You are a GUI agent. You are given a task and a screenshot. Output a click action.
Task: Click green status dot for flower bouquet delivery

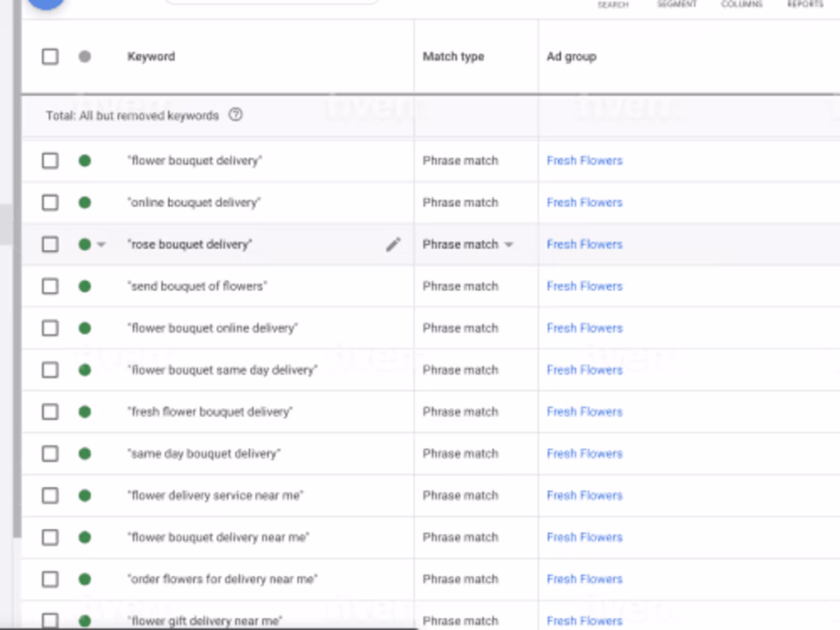(x=85, y=161)
